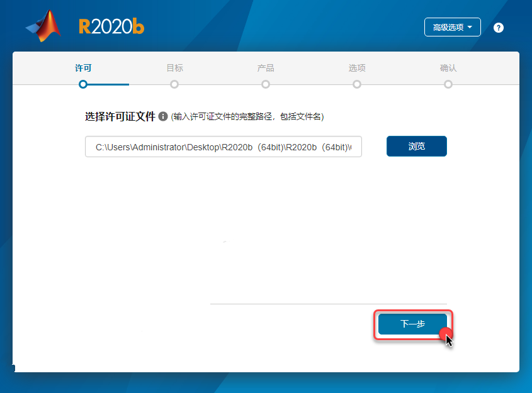Click the 目标 progress step circle
This screenshot has height=393, width=532.
click(x=174, y=84)
